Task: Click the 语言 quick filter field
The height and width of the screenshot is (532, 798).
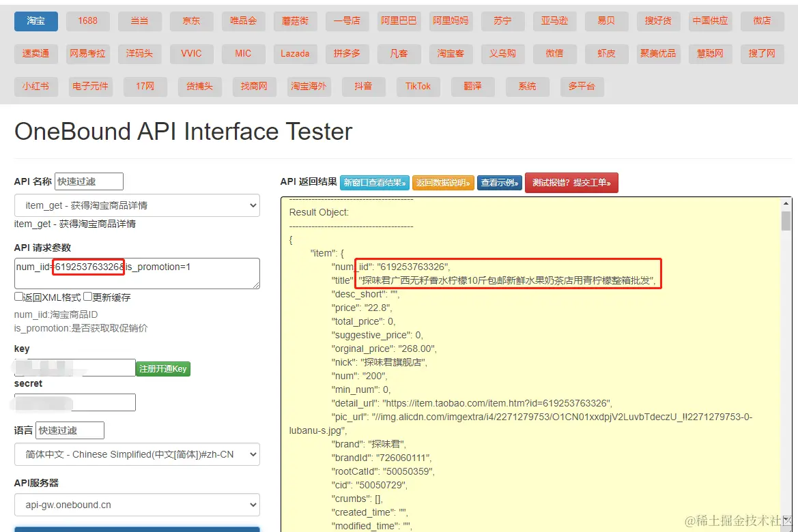Action: point(70,430)
